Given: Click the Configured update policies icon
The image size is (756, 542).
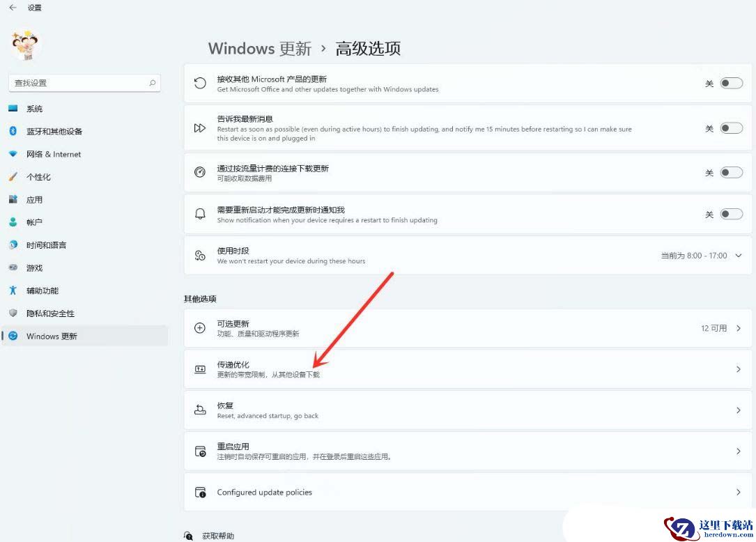Looking at the screenshot, I should click(199, 493).
